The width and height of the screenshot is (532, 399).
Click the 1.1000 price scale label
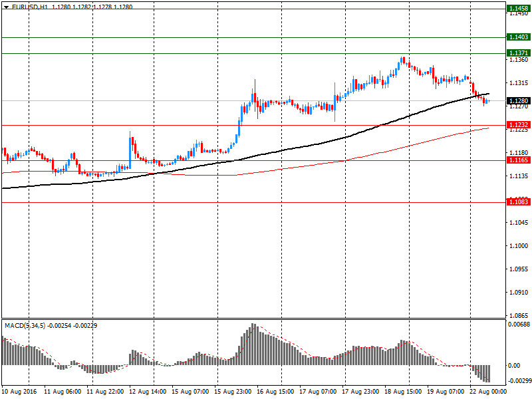click(519, 246)
